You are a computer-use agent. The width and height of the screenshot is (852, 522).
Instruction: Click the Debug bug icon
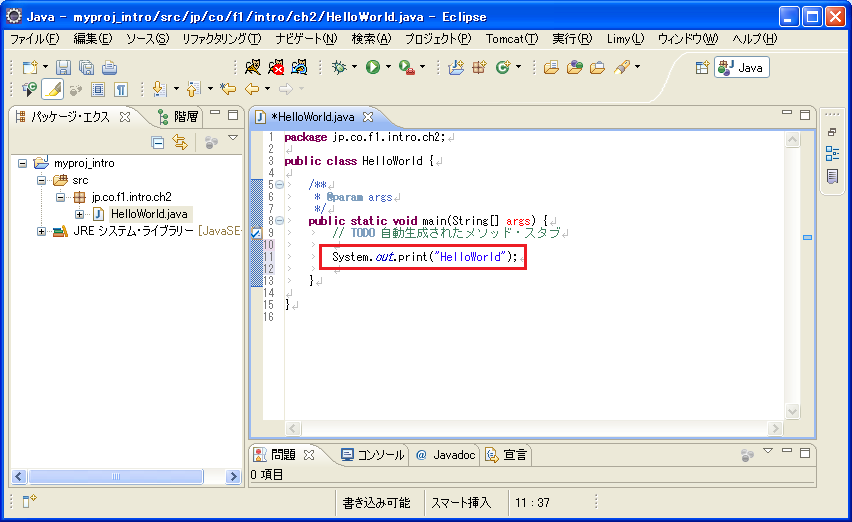[340, 68]
